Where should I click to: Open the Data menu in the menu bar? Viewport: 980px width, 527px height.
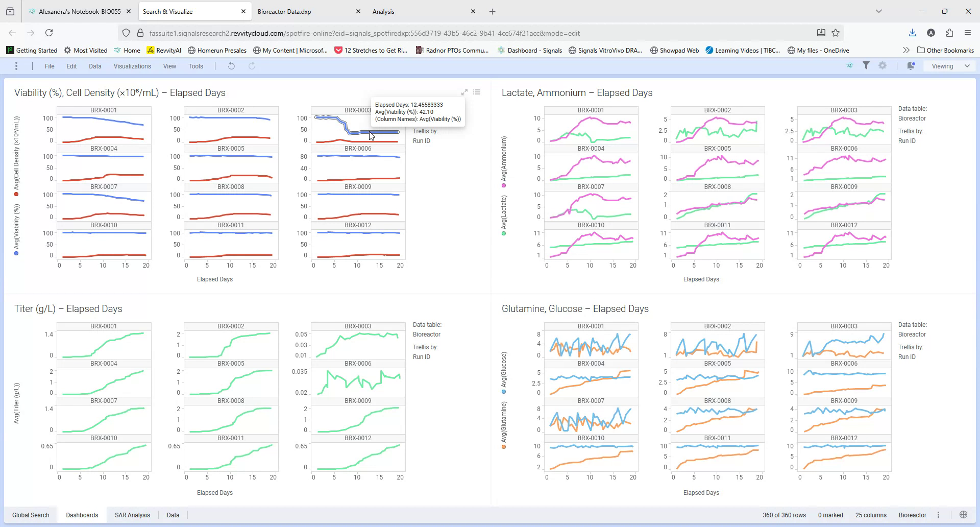(x=95, y=66)
